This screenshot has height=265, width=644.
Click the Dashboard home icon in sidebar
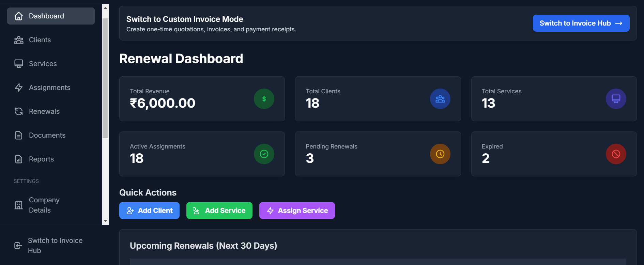pos(19,16)
